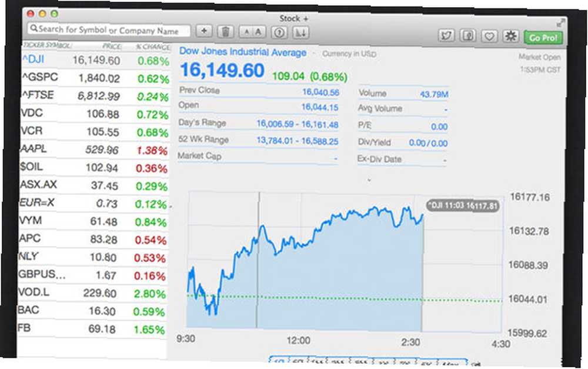This screenshot has width=588, height=369.
Task: Click the Twitter bird icon
Action: (446, 36)
